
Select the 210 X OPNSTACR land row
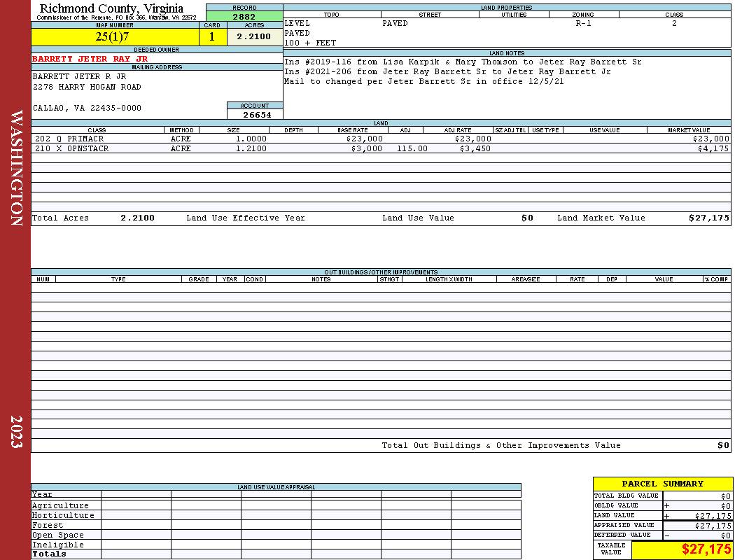point(381,148)
